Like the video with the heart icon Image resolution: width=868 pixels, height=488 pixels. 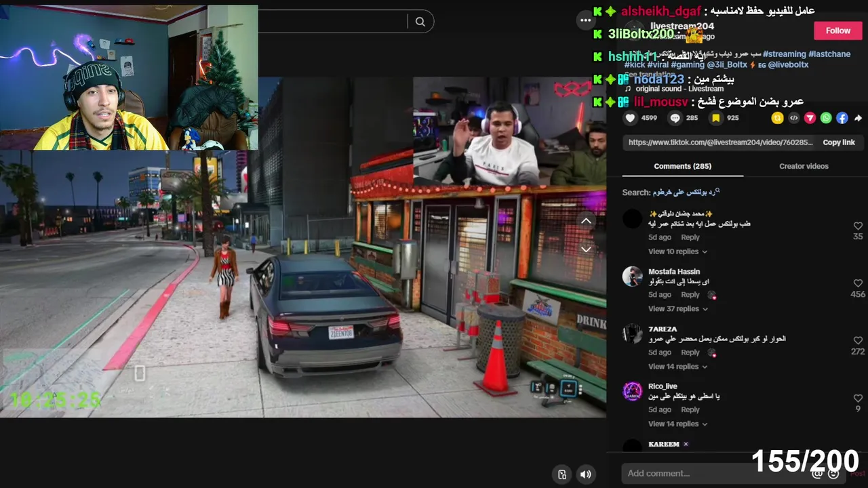(x=631, y=118)
